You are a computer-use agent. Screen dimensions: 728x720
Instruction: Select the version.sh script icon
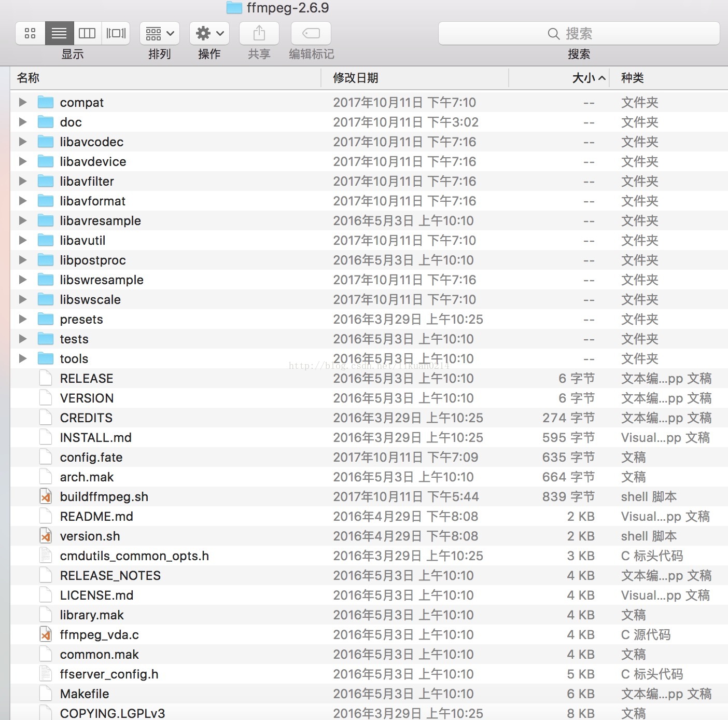coord(46,536)
